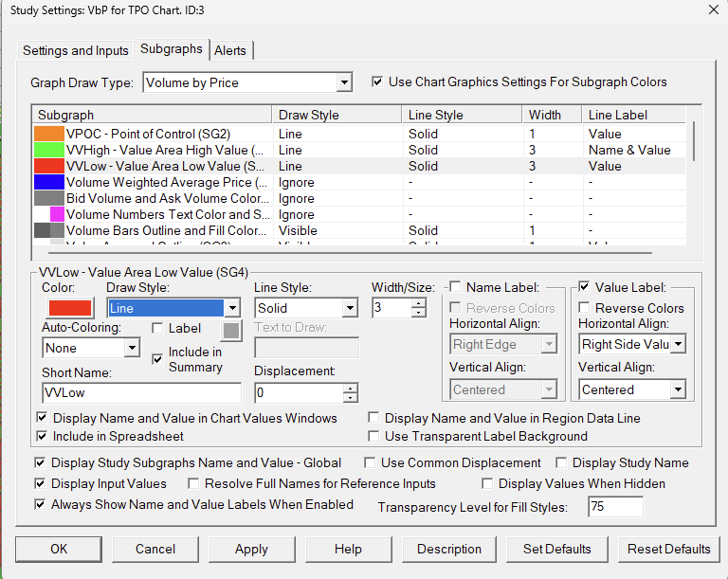Click the Draw Style column header
The width and height of the screenshot is (728, 579).
(x=337, y=115)
